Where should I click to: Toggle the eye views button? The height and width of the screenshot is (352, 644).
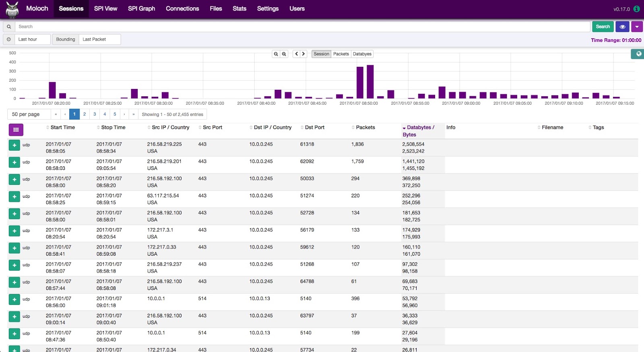622,27
